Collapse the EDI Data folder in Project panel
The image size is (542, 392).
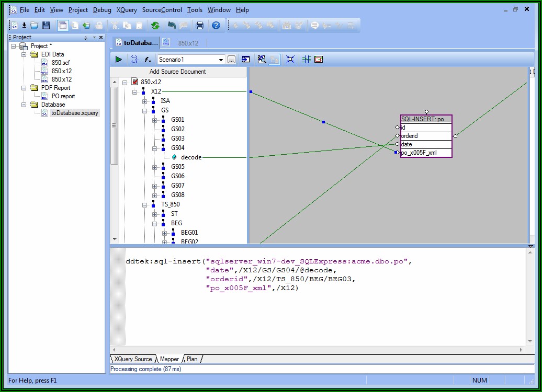click(x=24, y=54)
